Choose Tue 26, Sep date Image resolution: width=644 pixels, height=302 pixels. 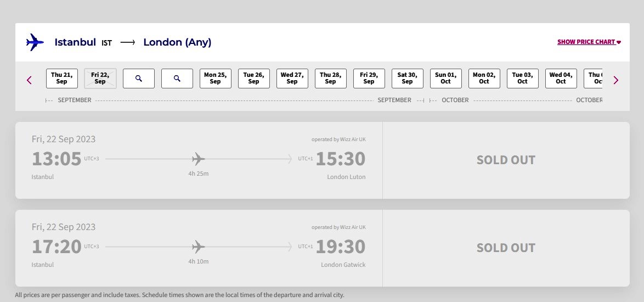[x=254, y=79]
